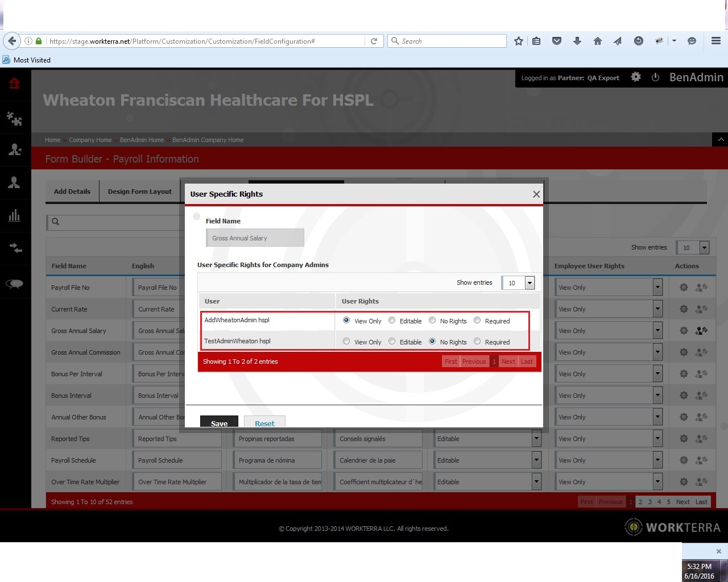Go to browser home page icon
The image size is (728, 582).
point(598,41)
